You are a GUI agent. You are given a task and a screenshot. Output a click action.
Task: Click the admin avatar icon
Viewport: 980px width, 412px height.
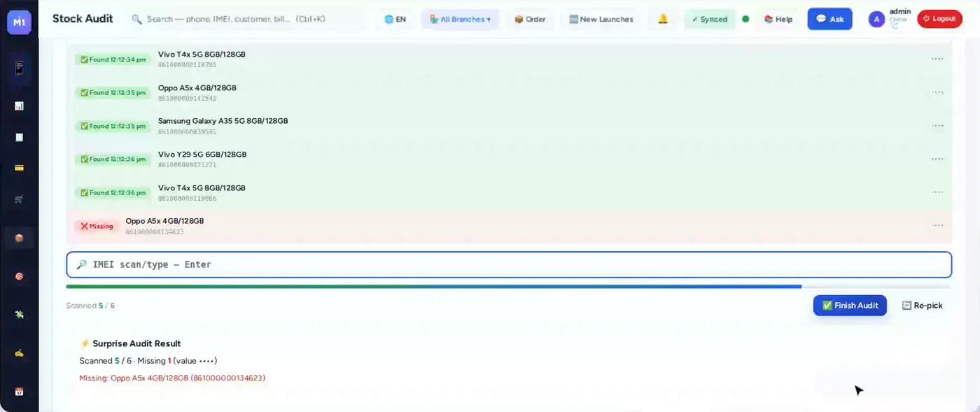click(876, 19)
